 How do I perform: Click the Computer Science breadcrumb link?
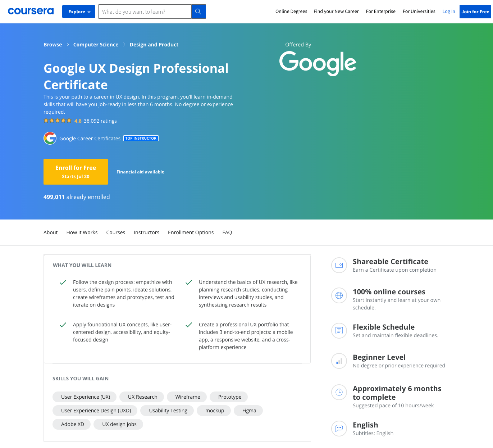pyautogui.click(x=96, y=44)
